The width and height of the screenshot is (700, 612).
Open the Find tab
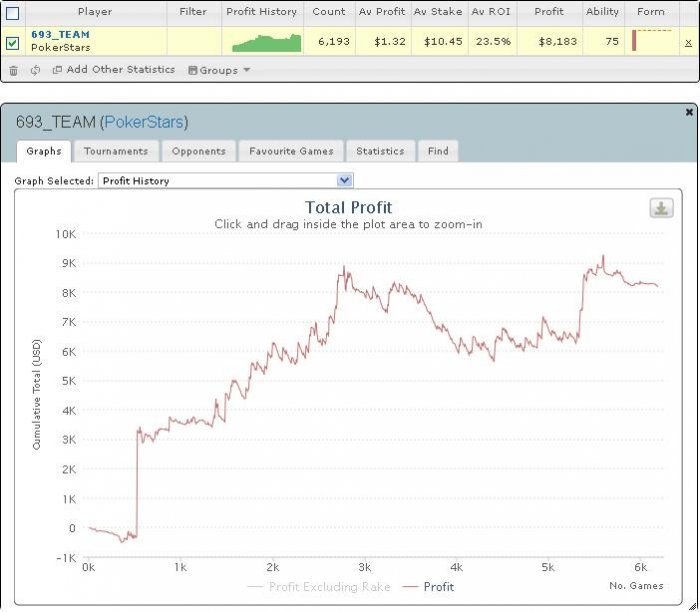(438, 151)
